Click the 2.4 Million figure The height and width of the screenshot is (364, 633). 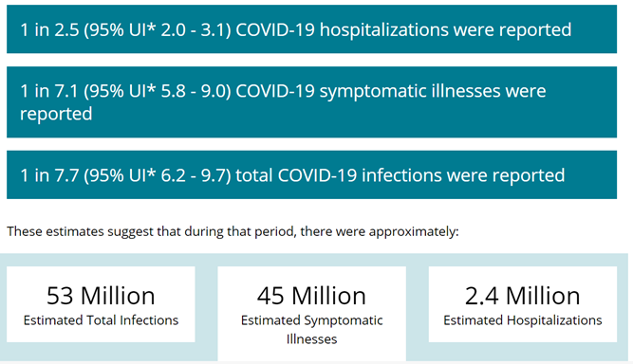click(523, 296)
